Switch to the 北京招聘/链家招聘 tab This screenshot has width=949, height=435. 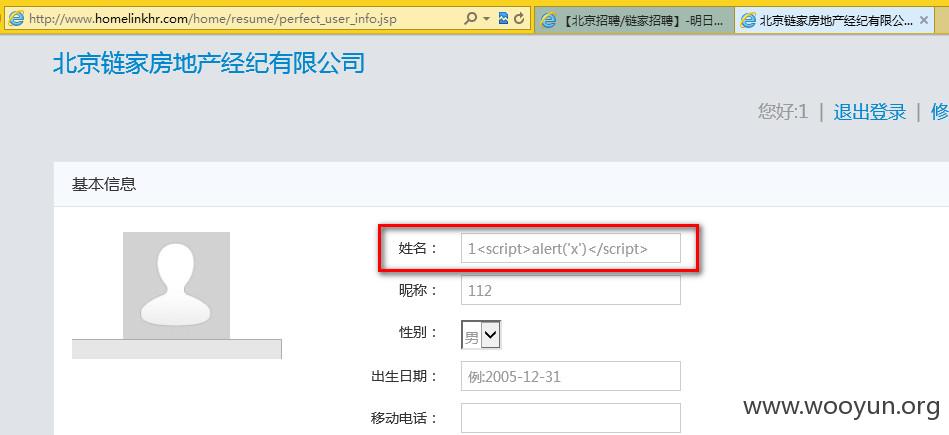635,21
